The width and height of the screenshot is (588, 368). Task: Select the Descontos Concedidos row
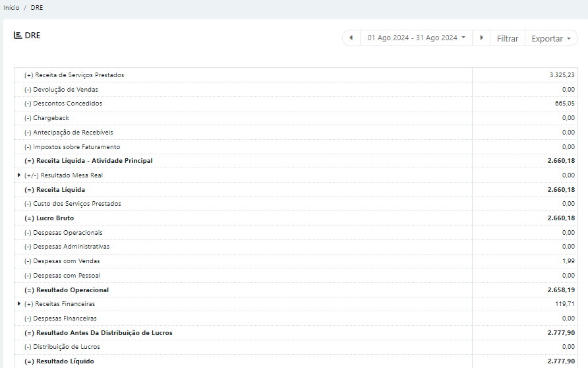(63, 104)
